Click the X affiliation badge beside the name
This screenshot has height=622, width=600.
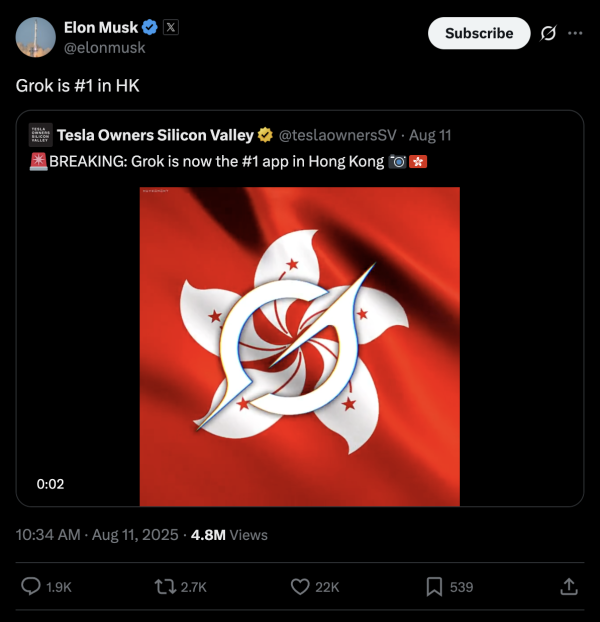point(171,28)
